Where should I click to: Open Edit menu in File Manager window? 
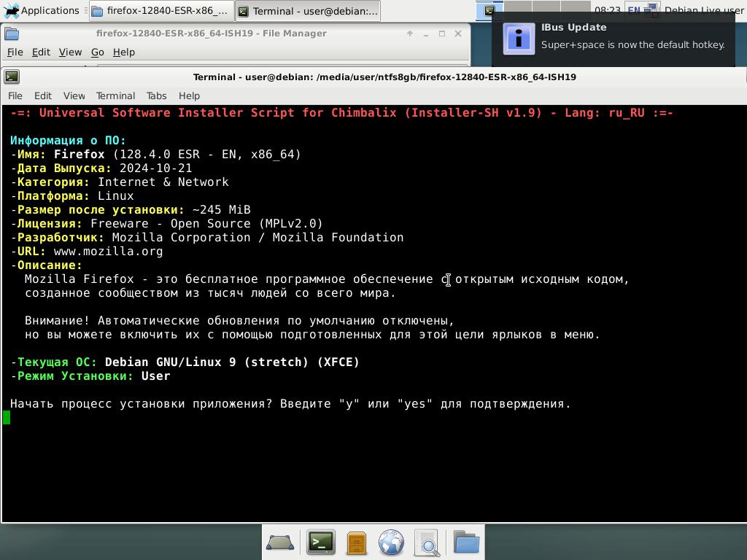pyautogui.click(x=41, y=52)
